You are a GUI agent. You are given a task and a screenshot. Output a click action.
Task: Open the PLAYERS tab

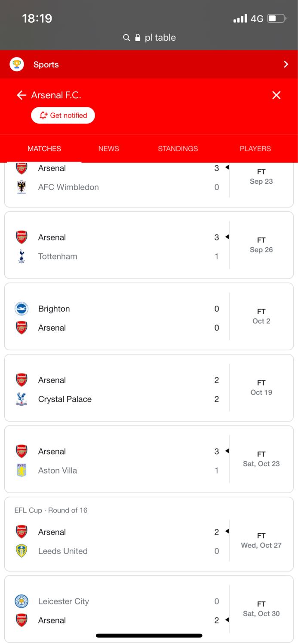tap(255, 149)
